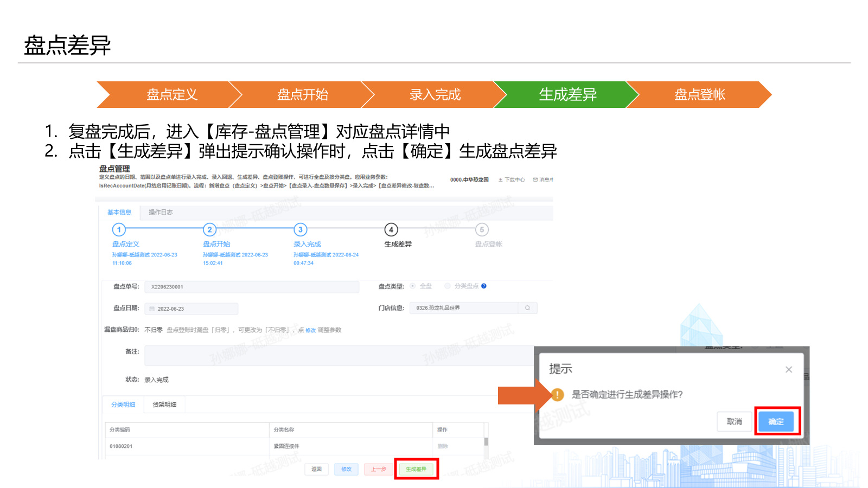Click the blue 修改 button at bottom

pos(346,469)
